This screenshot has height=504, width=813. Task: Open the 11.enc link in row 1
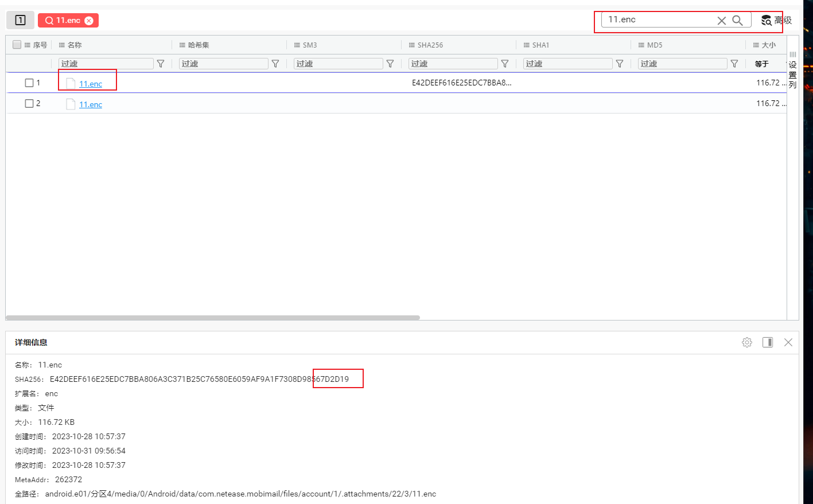[x=91, y=84]
